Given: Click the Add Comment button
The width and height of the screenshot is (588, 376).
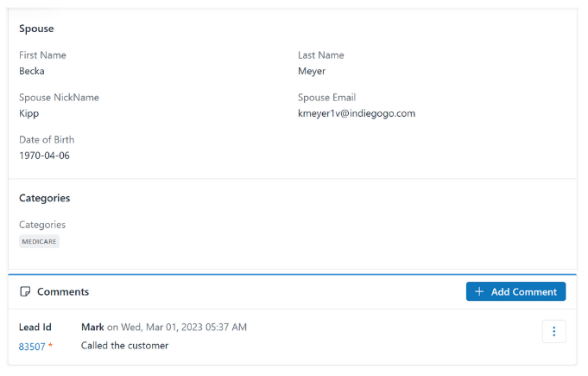Looking at the screenshot, I should pos(515,291).
